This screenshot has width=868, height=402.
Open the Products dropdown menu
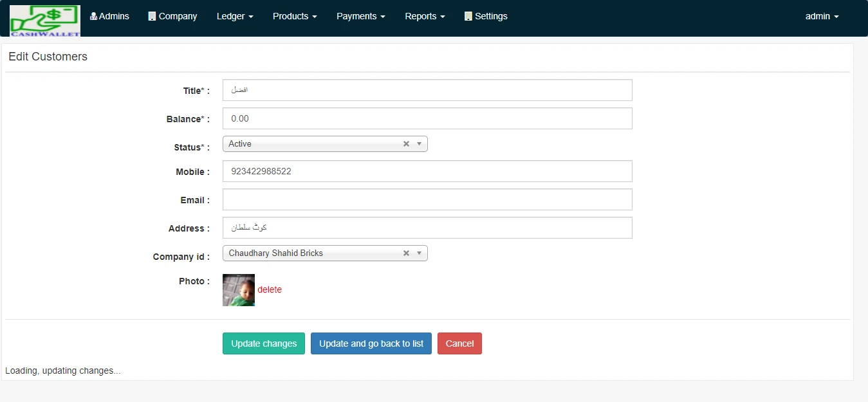(x=295, y=16)
